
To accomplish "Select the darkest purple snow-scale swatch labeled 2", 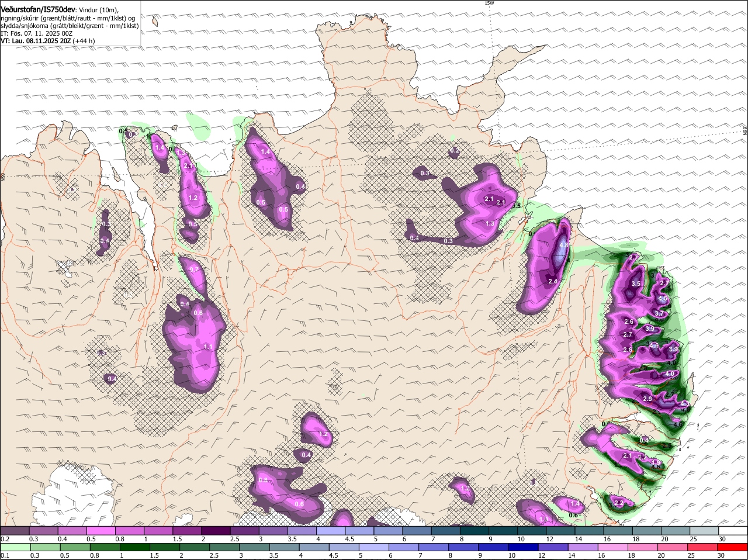I will tap(216, 531).
